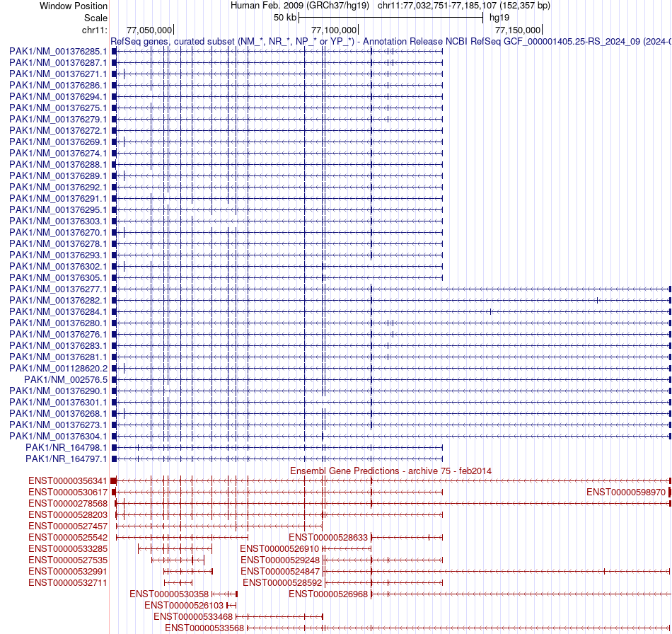
Task: Select Ensembl transcript ENST00000530358
Action: coord(169,594)
